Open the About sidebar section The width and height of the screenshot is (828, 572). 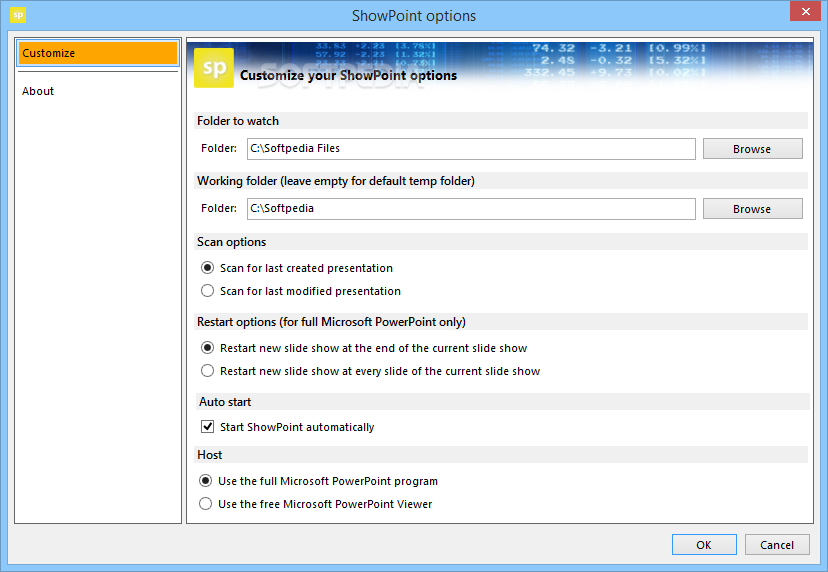[x=38, y=91]
